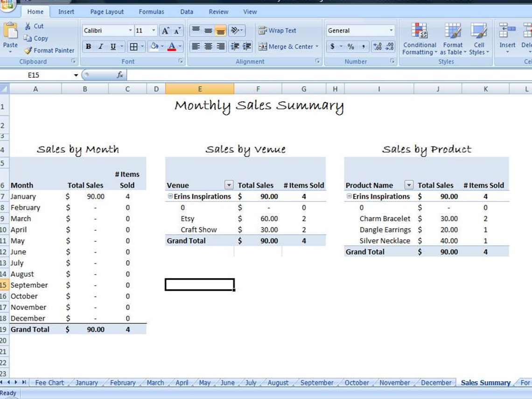This screenshot has width=532, height=399.
Task: Open the Venue column filter dropdown
Action: pos(229,185)
